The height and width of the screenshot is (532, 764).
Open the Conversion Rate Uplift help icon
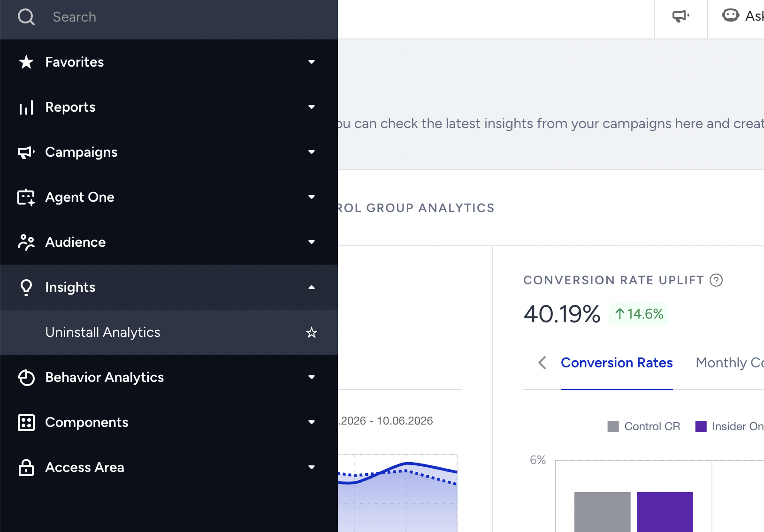click(716, 280)
